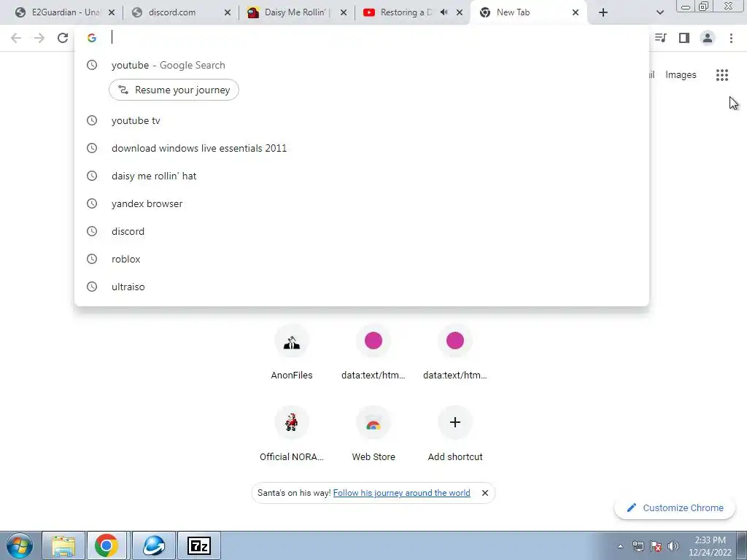Image resolution: width=747 pixels, height=560 pixels.
Task: Toggle the Chrome side panel
Action: (x=684, y=38)
